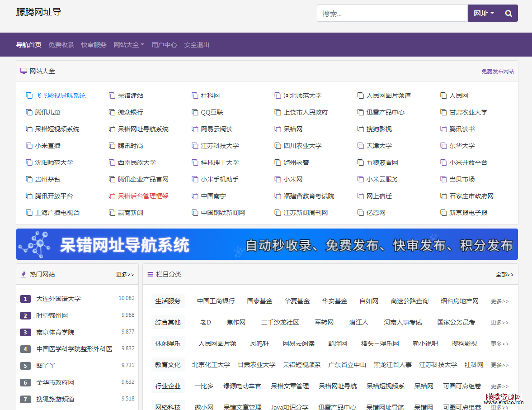Screen dimensions: 532x410
Task: Open 用户中心 from the navbar
Action: point(164,45)
